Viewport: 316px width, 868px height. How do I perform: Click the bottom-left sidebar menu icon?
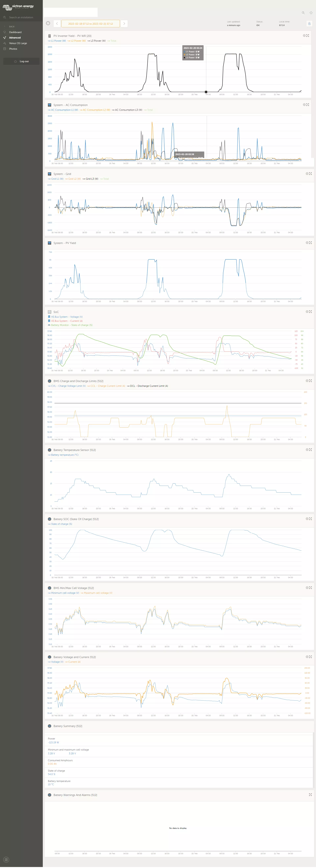(x=6, y=860)
